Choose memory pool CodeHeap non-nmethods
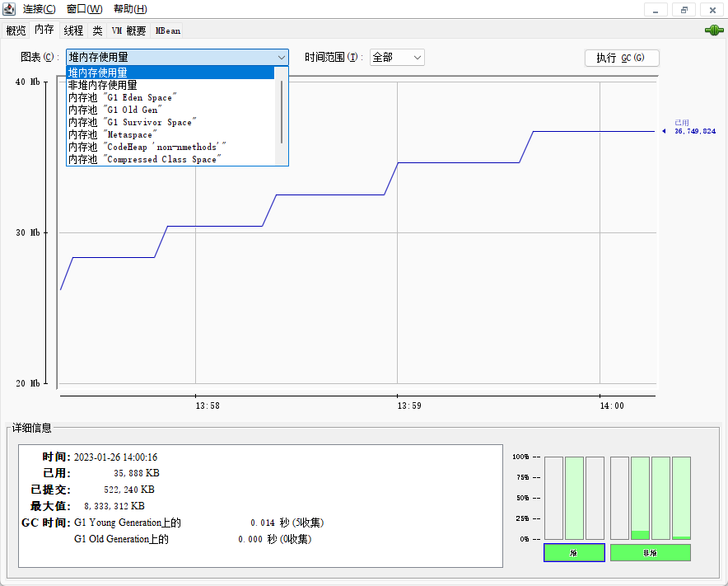 [x=170, y=147]
